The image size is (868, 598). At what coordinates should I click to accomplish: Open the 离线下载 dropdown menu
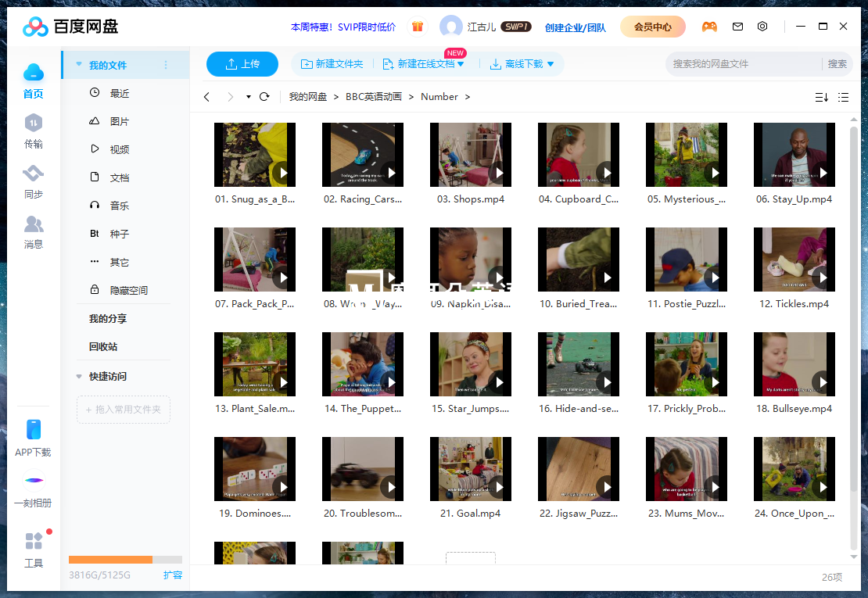click(551, 64)
